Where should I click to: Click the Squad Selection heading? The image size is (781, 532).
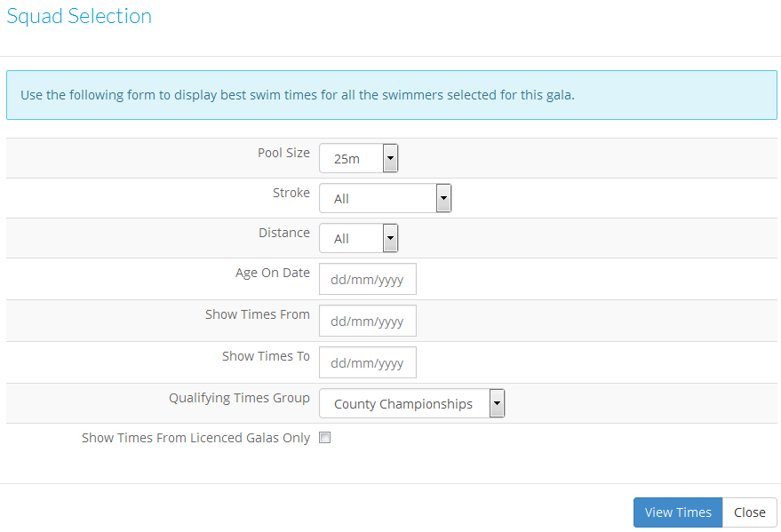click(x=79, y=16)
